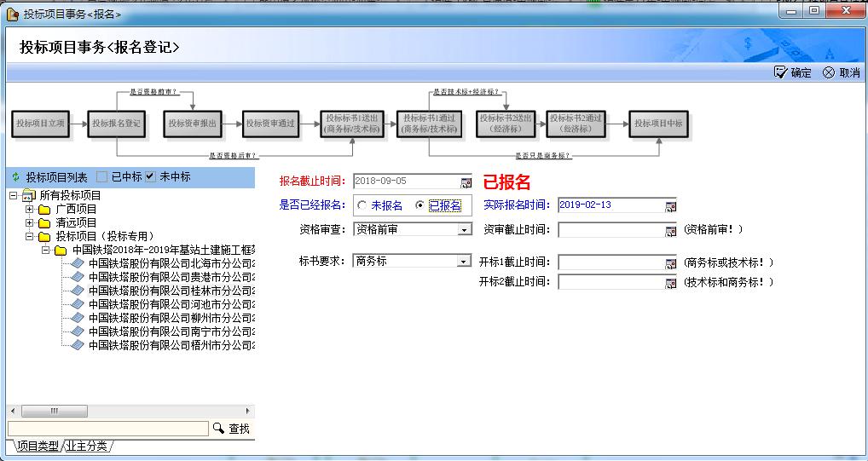Screen dimensions: 868x461
Task: Toggle the 已中标 checkbox
Action: coord(102,177)
